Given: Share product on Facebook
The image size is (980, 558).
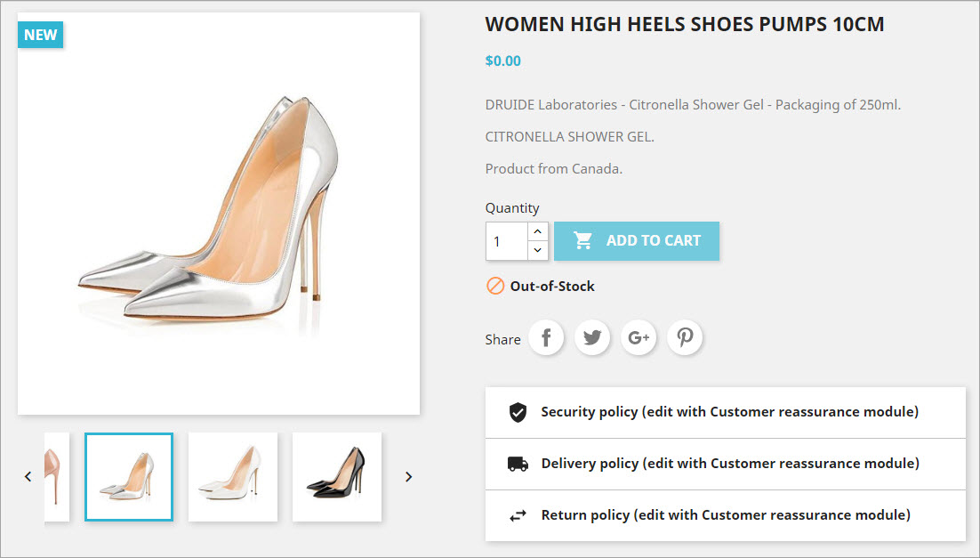Looking at the screenshot, I should (546, 338).
